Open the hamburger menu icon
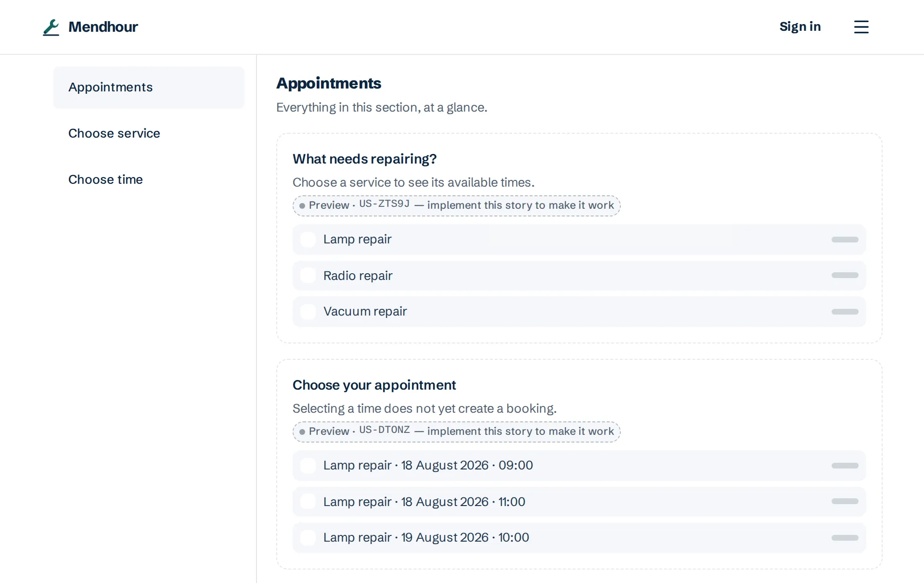This screenshot has width=924, height=583. (x=861, y=27)
